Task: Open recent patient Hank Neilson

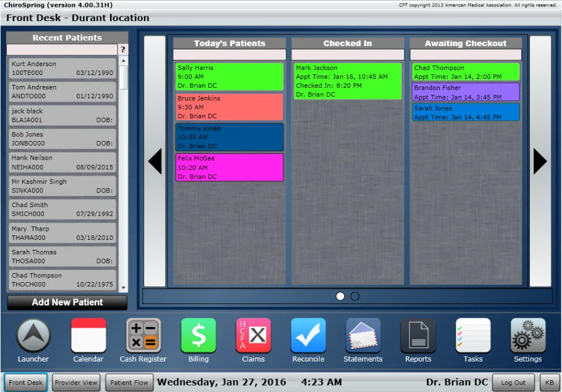Action: [63, 162]
